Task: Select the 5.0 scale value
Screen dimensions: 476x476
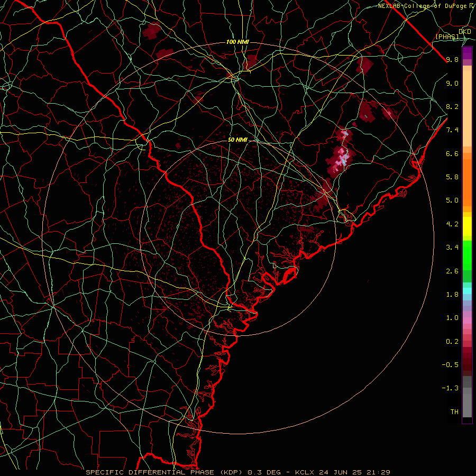Action: point(452,200)
